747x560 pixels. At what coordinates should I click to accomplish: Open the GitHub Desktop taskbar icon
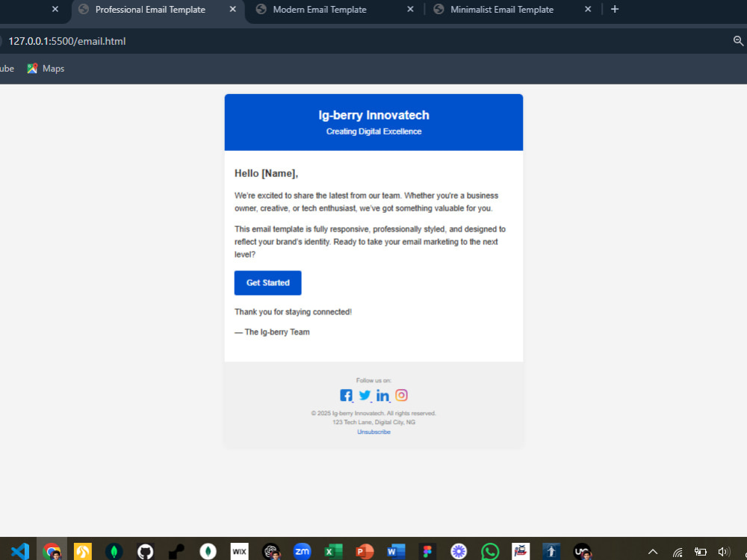click(146, 552)
